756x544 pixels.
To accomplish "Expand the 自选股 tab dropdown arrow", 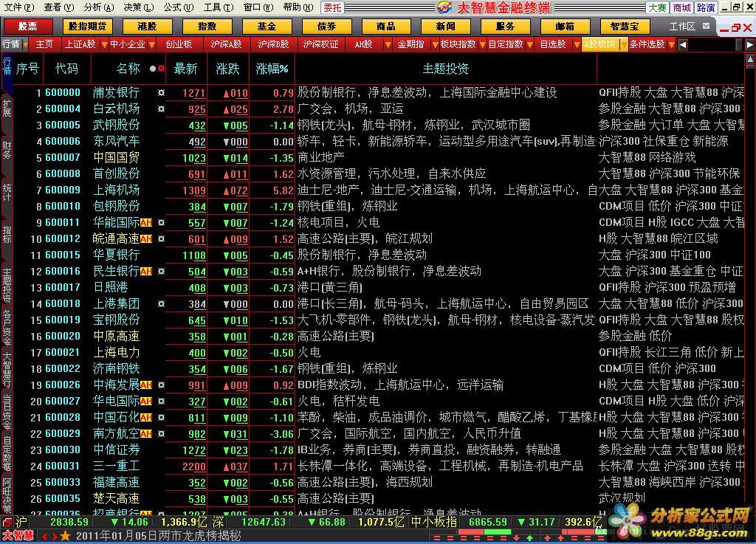I will 577,44.
